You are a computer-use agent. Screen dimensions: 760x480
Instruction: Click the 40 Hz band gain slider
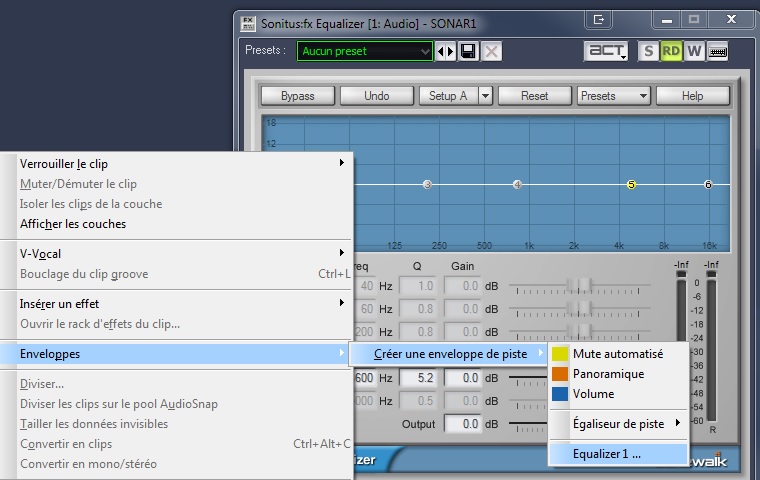[579, 287]
